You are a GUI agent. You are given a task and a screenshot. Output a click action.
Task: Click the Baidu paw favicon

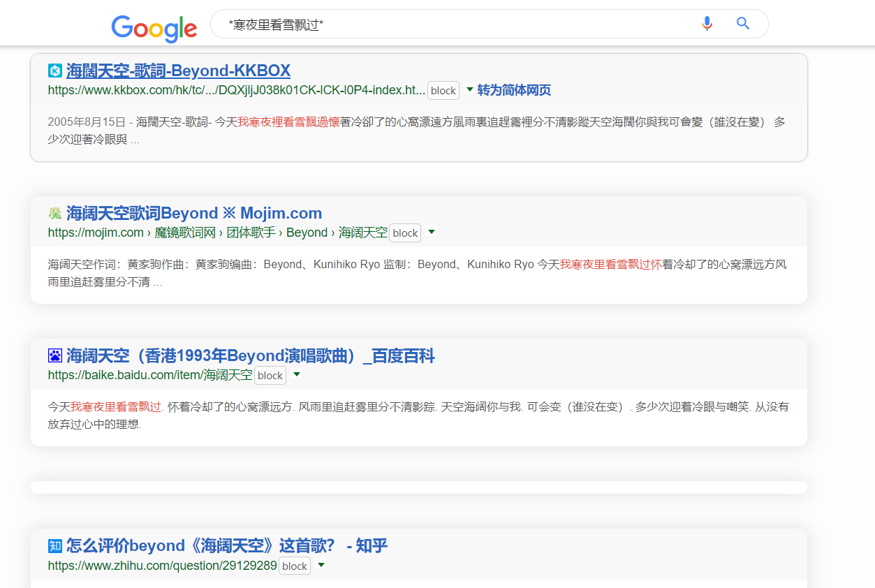(x=55, y=355)
